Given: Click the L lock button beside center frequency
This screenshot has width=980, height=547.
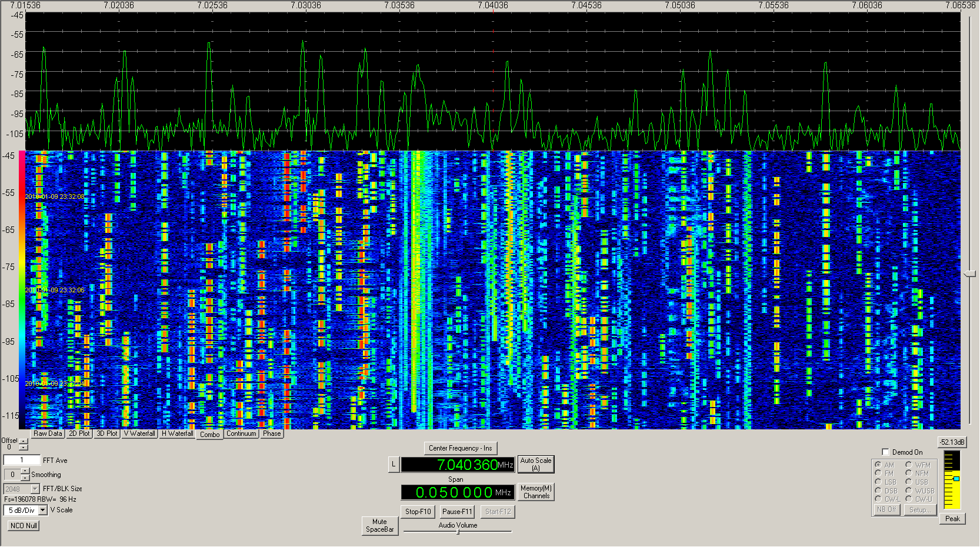Looking at the screenshot, I should point(394,465).
